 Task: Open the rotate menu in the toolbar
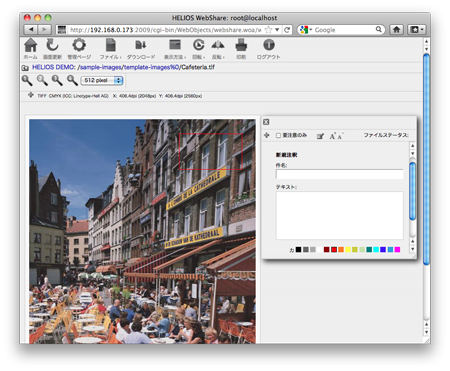pyautogui.click(x=199, y=48)
